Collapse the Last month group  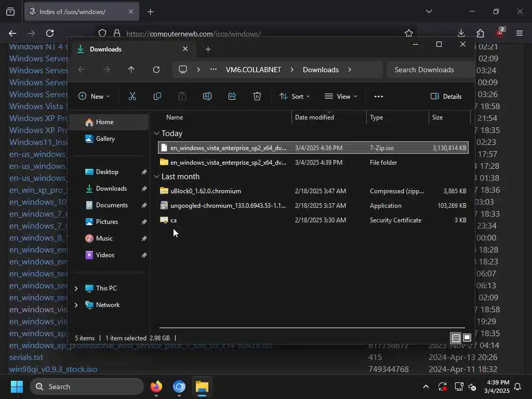click(156, 177)
